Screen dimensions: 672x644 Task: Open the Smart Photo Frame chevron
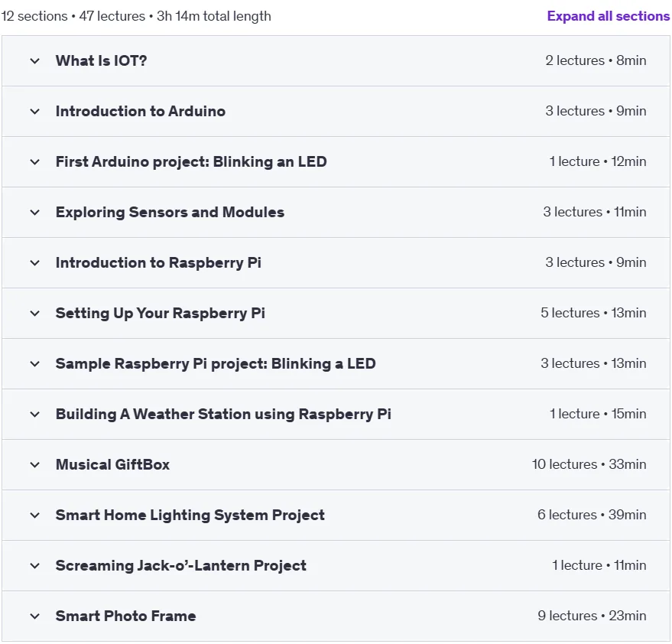(x=35, y=616)
